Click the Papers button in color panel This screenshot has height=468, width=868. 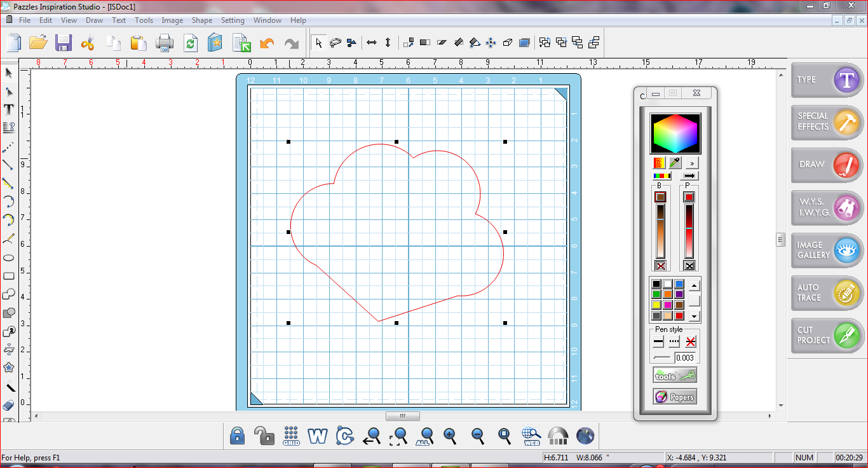(675, 397)
